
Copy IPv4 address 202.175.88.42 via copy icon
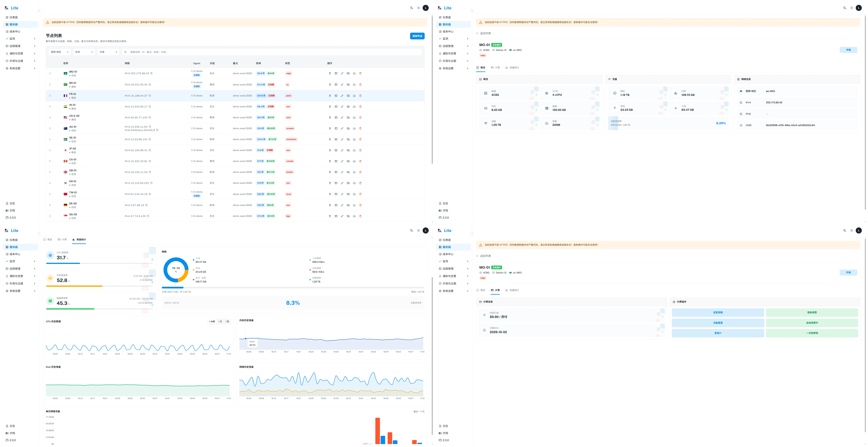point(151,73)
